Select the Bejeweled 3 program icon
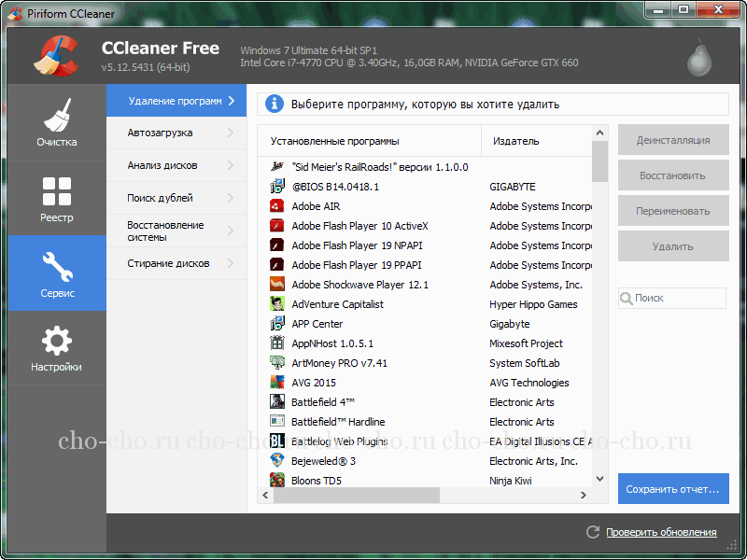This screenshot has height=560, width=747. click(276, 460)
